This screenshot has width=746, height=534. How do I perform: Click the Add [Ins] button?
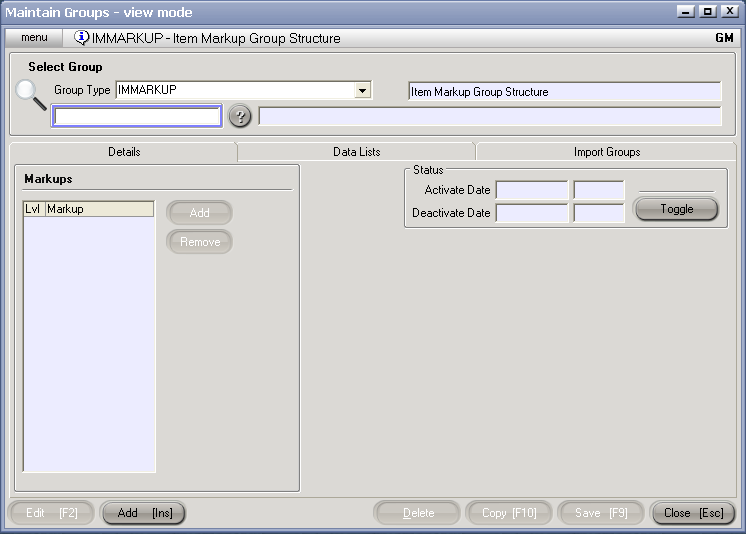(144, 513)
